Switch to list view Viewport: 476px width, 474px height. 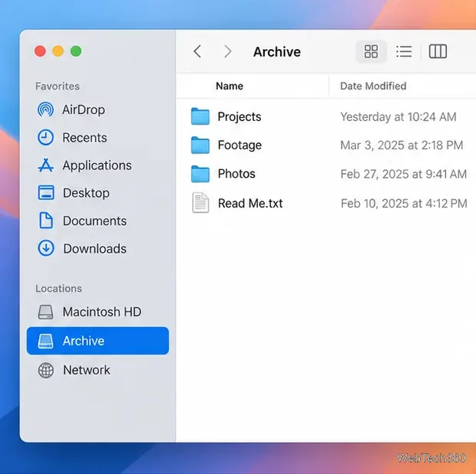(404, 51)
